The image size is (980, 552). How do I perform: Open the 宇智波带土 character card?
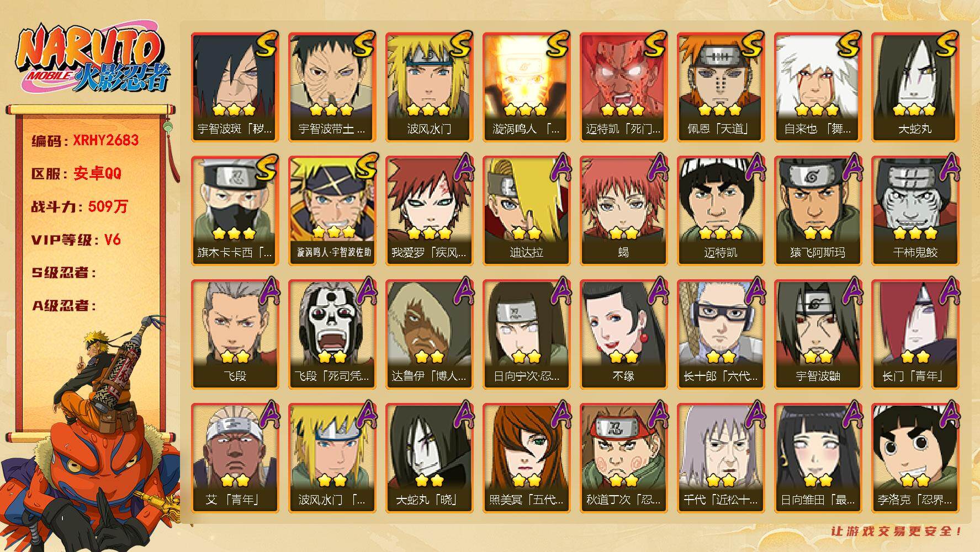click(332, 87)
